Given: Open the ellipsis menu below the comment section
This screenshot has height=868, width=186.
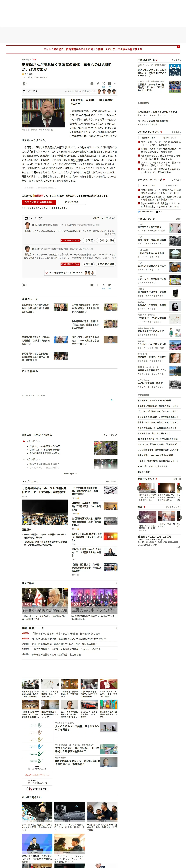Looking at the screenshot, I should pos(115,285).
